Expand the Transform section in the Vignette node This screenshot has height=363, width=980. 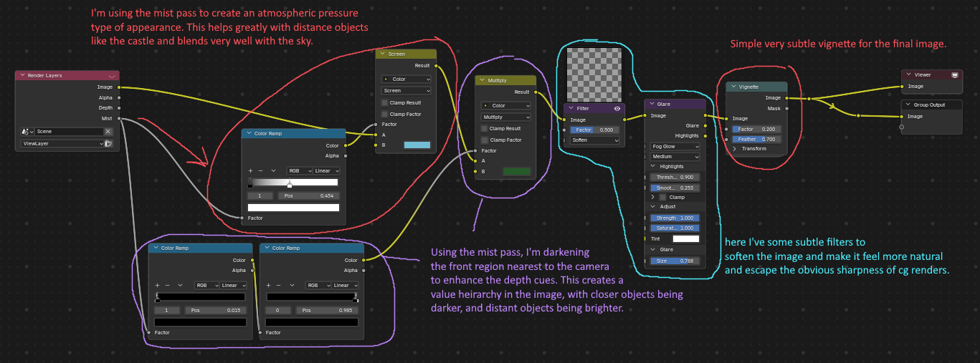coord(734,149)
